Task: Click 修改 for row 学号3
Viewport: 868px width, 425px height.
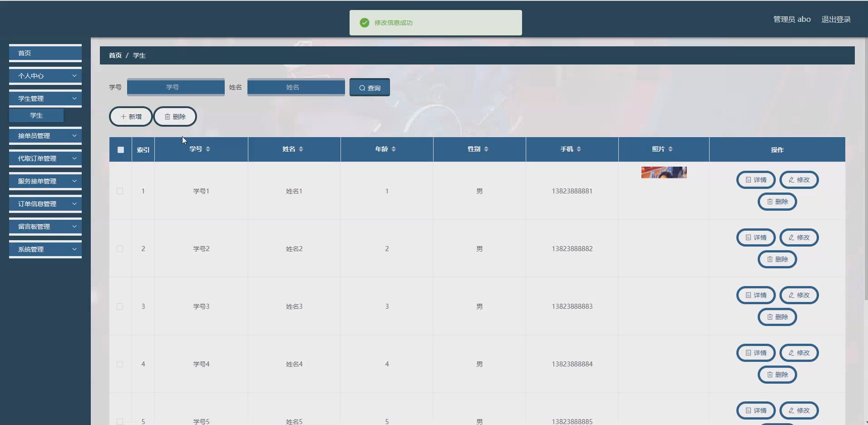Action: pyautogui.click(x=799, y=295)
